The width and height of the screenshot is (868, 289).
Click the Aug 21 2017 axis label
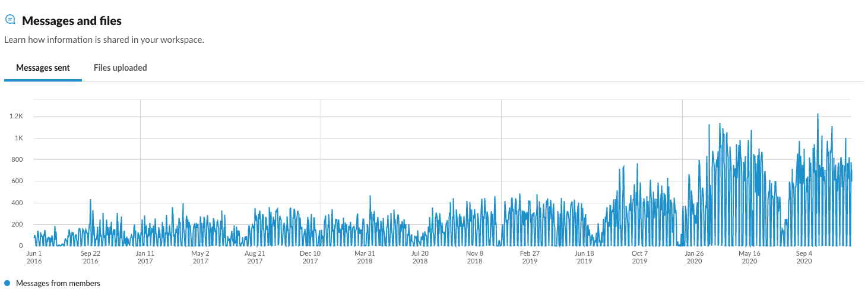[255, 257]
